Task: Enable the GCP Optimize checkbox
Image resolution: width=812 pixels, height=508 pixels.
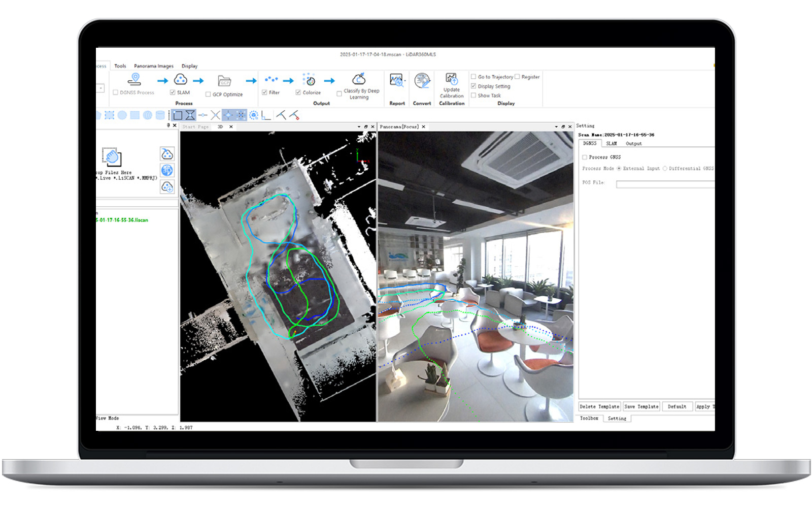Action: point(208,94)
